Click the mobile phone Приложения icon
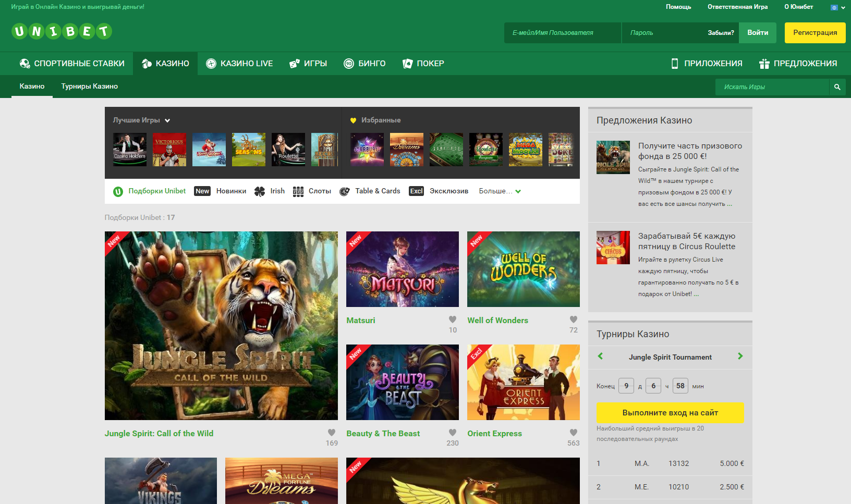 [675, 64]
